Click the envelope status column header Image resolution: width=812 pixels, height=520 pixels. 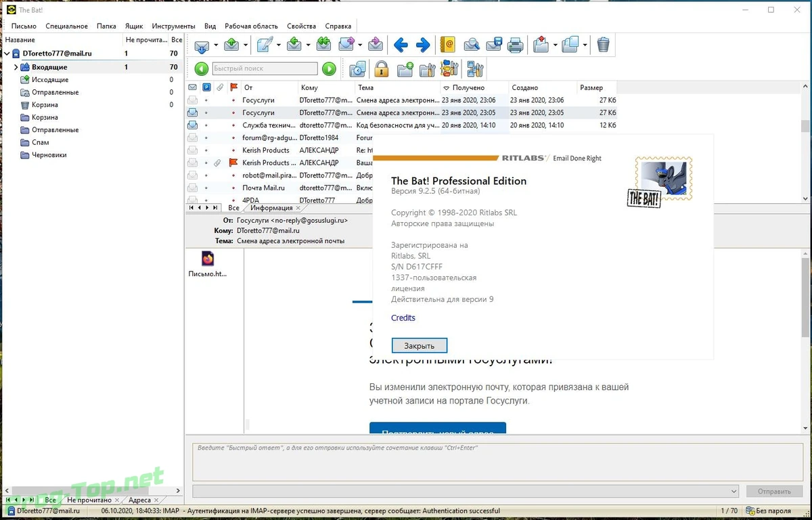pos(192,87)
